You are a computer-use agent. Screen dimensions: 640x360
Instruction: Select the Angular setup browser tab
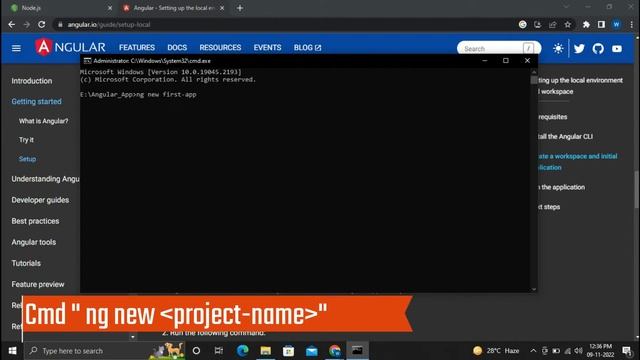(174, 8)
